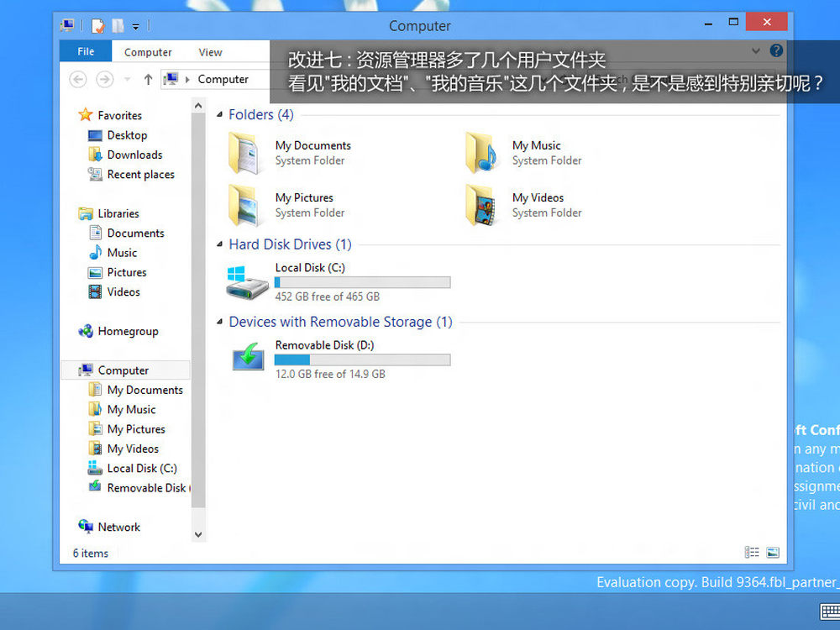Open the Customize Quick Access Toolbar dropdown
Image resolution: width=840 pixels, height=630 pixels.
pyautogui.click(x=136, y=26)
